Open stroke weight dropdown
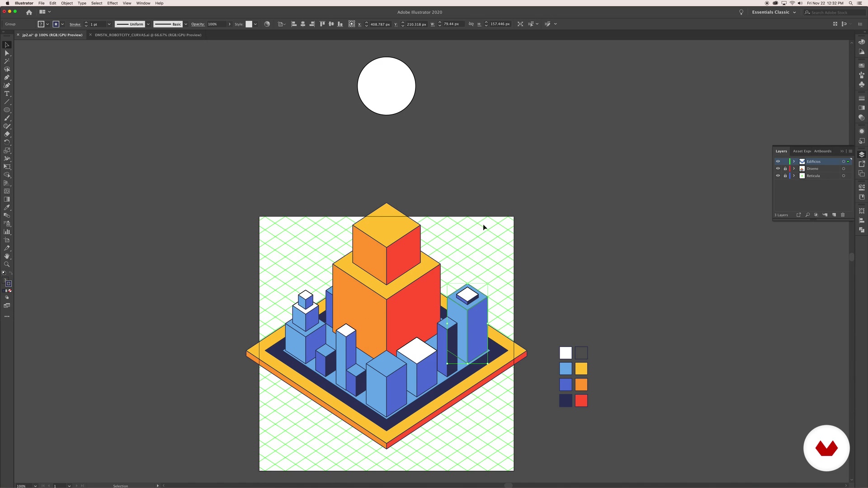The height and width of the screenshot is (488, 868). click(x=109, y=24)
